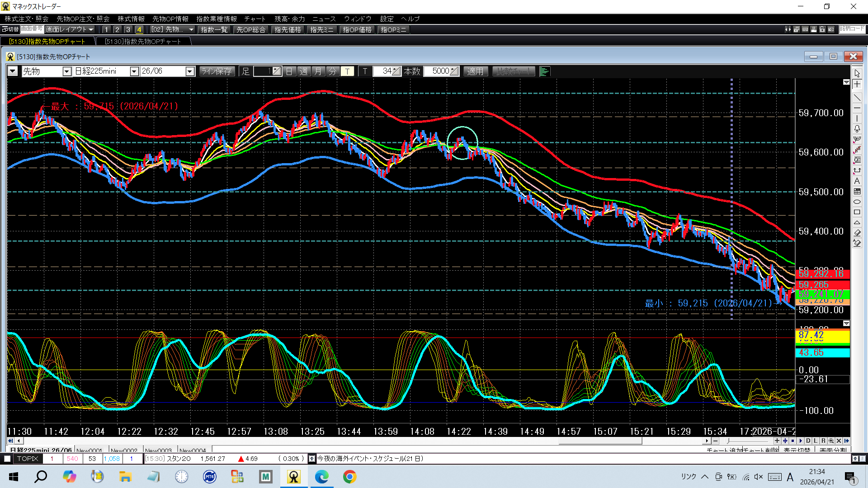Switch timeframe to 日 daily bars
This screenshot has width=868, height=488.
(289, 71)
